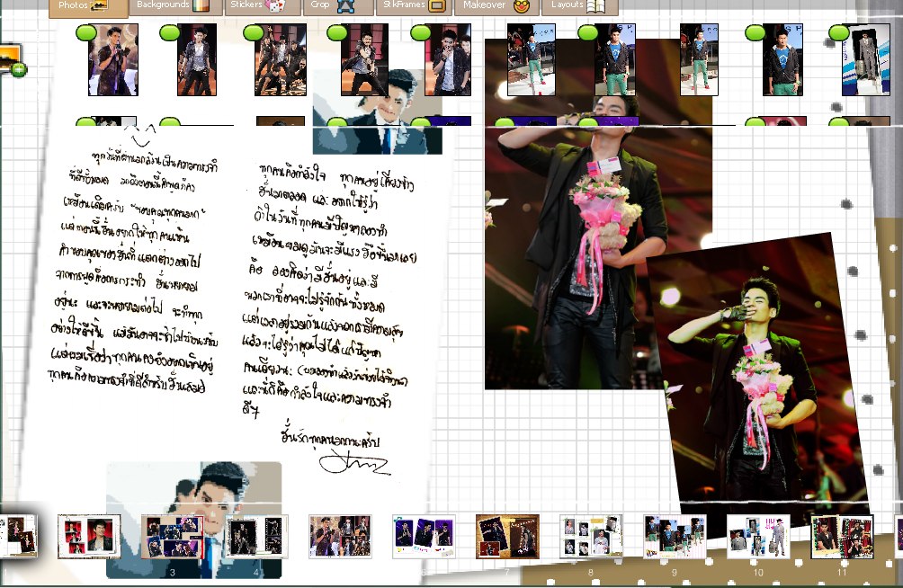Select the singer with microphone photo thumbnail
Image resolution: width=903 pixels, height=588 pixels.
(x=113, y=60)
